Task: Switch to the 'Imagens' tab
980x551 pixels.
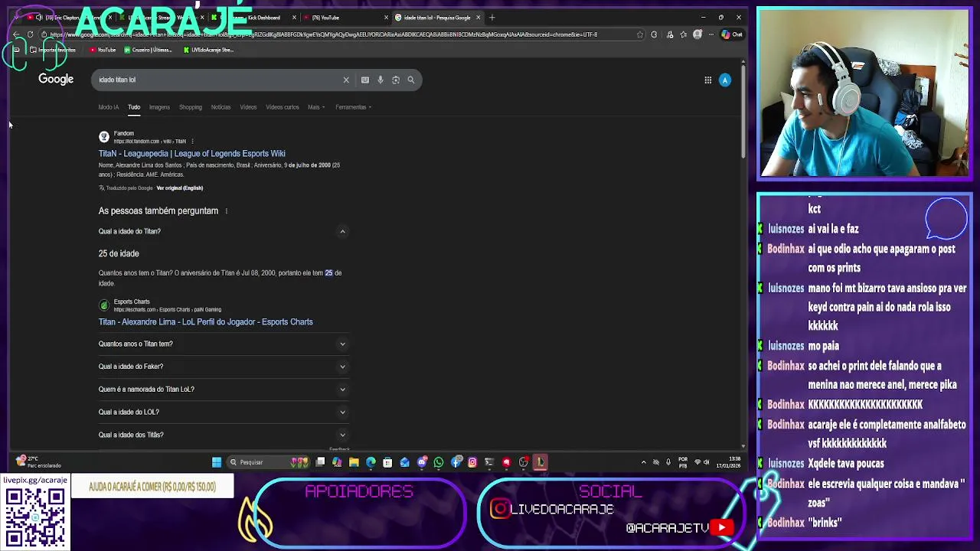Action: click(159, 107)
